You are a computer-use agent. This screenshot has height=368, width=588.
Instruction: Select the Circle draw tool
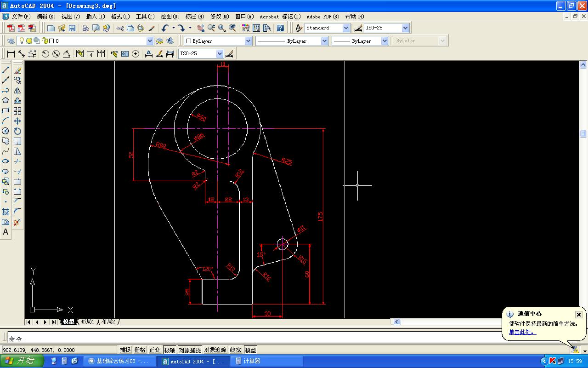[6, 131]
